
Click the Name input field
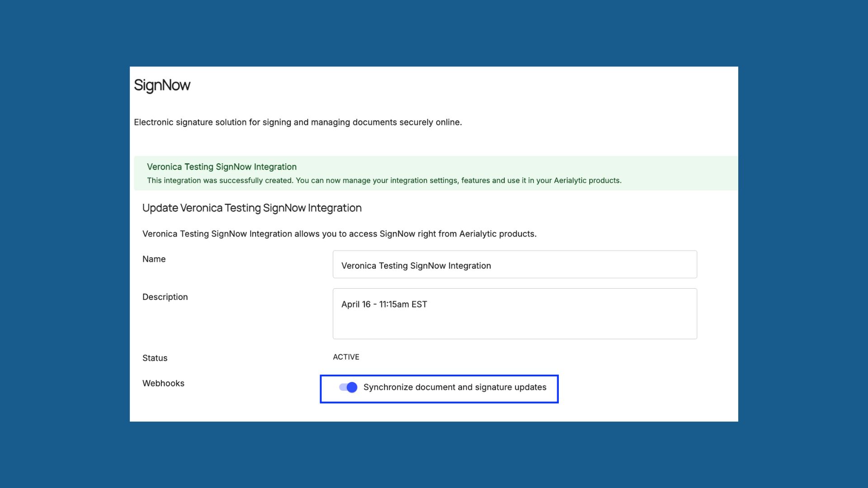point(514,264)
